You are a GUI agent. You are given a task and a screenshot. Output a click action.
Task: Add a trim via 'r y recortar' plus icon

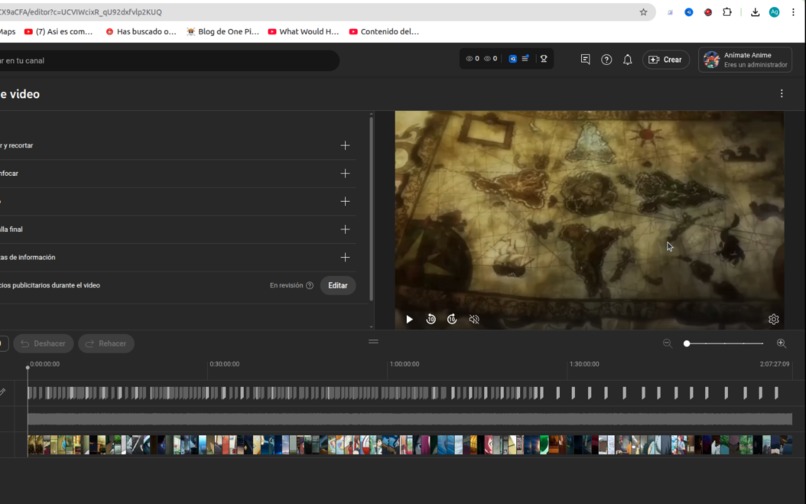pyautogui.click(x=345, y=146)
